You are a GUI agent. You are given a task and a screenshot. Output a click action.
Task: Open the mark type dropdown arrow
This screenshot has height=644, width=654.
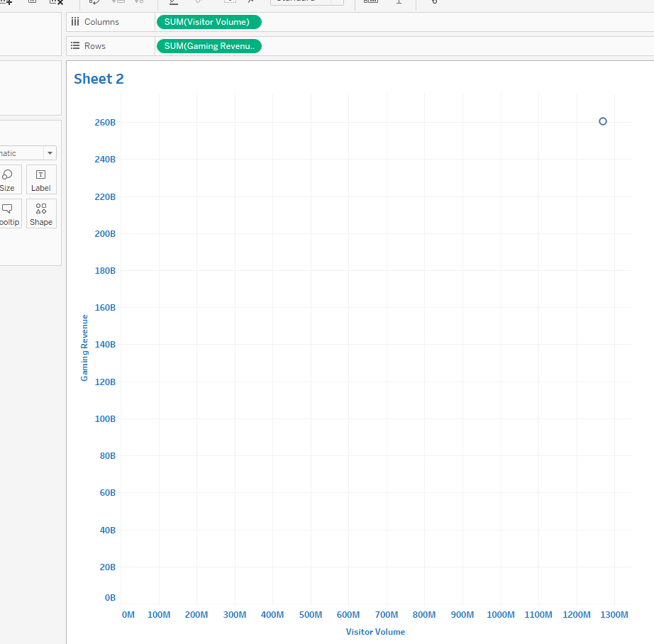click(x=50, y=153)
